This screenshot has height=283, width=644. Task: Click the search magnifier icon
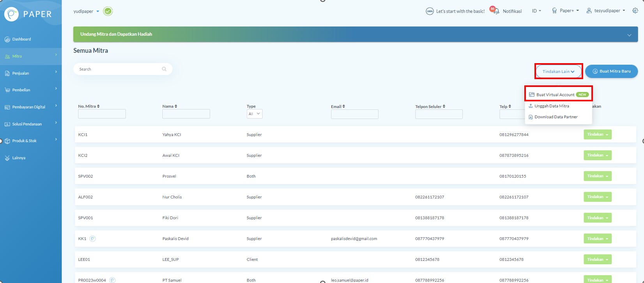click(x=164, y=69)
